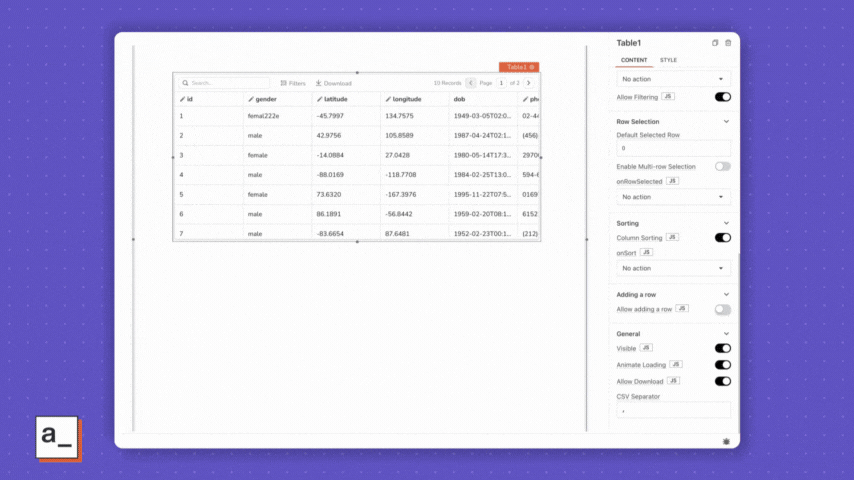Open the debugger bug icon
Image resolution: width=854 pixels, height=480 pixels.
pyautogui.click(x=725, y=440)
